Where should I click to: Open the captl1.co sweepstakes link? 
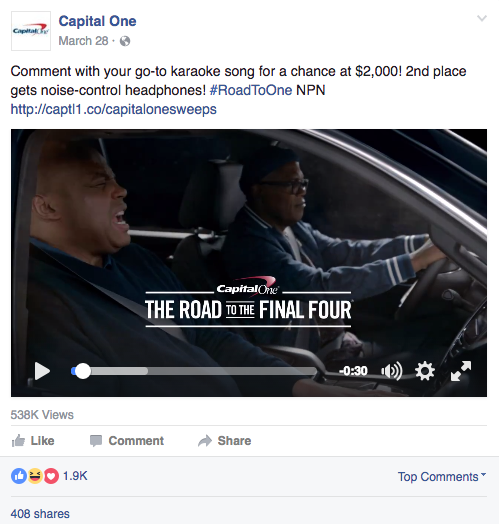[x=114, y=109]
